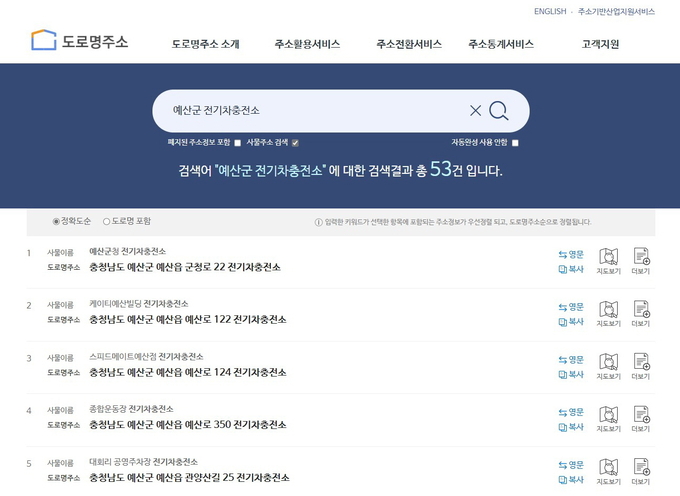Screen dimensions: 680x496
Task: Open address 충청남도 예산군 예산읍 군청로 22
Action: click(x=185, y=267)
